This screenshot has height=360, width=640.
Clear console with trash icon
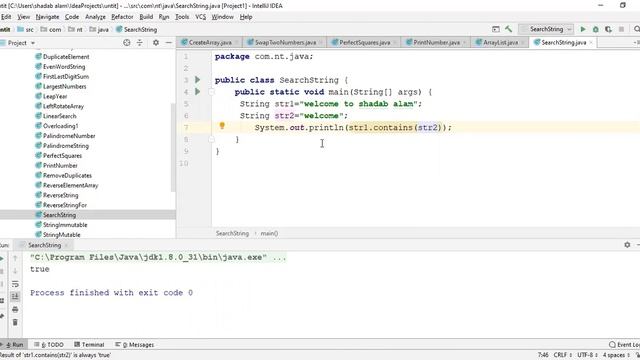click(15, 322)
